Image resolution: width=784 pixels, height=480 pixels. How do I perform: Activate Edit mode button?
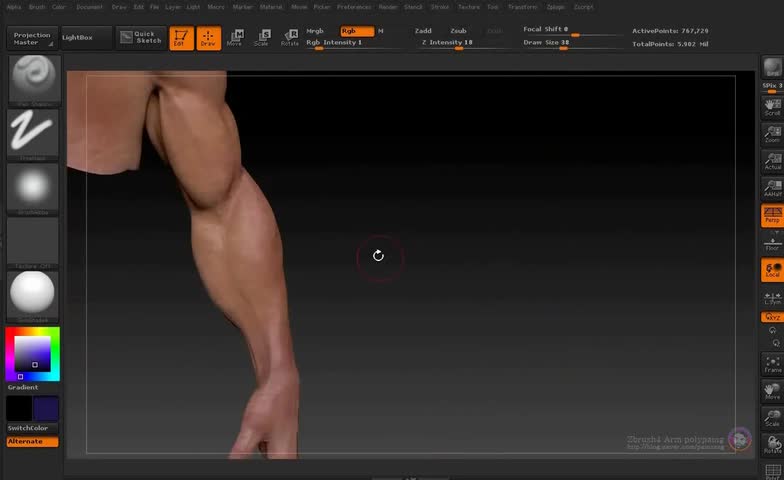click(181, 38)
